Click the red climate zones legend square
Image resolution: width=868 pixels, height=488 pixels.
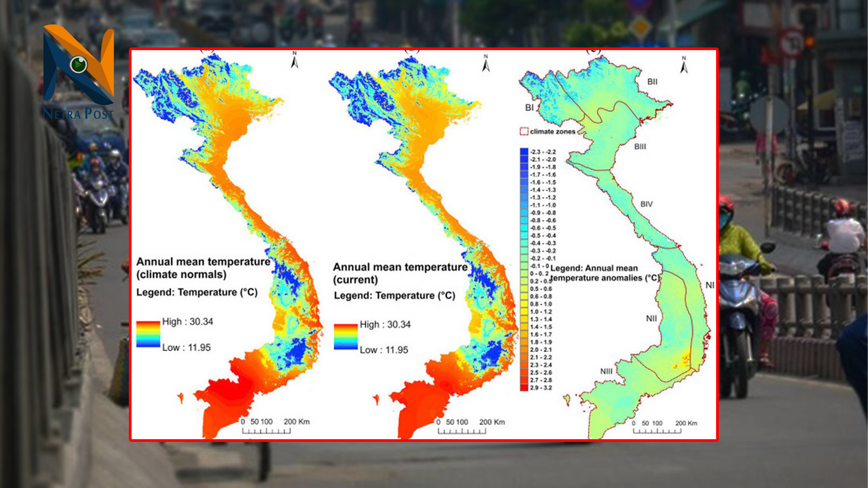(x=524, y=131)
